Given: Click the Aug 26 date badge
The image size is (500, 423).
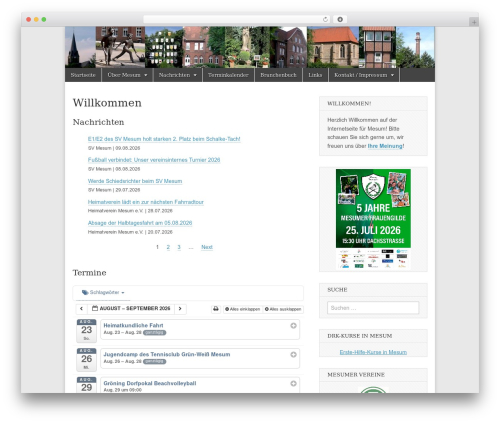Looking at the screenshot, I should click(86, 359).
